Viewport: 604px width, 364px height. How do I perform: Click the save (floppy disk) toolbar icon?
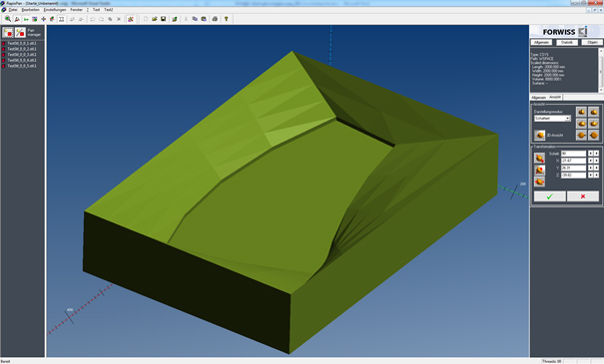(164, 19)
